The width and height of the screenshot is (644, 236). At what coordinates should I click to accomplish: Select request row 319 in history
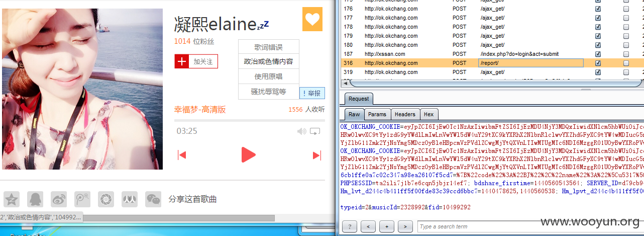[x=492, y=72]
